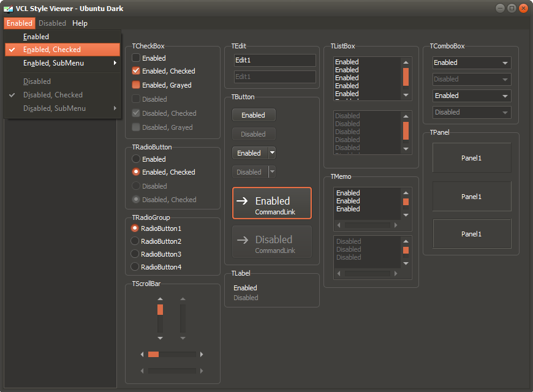
Task: Toggle the Enabled, Grayed checkbox
Action: click(135, 85)
